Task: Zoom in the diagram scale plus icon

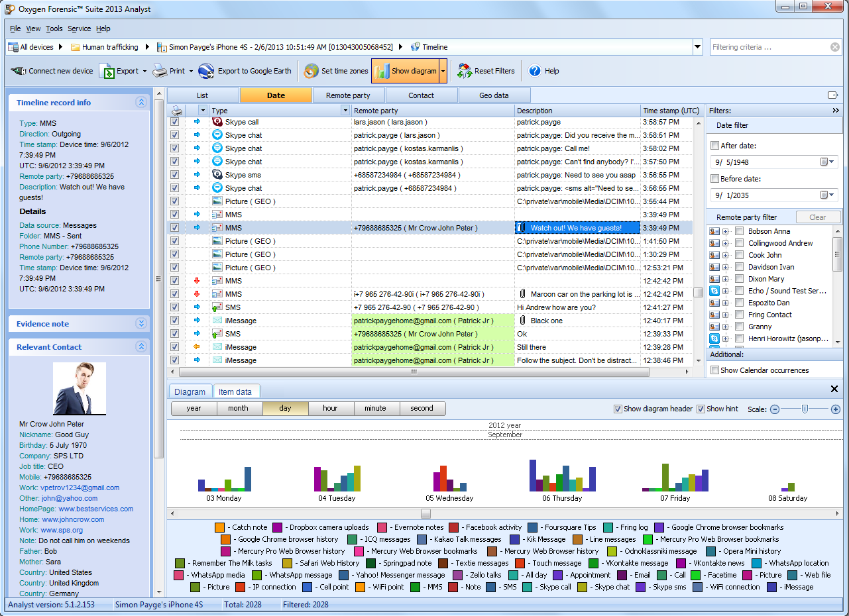Action: click(835, 409)
